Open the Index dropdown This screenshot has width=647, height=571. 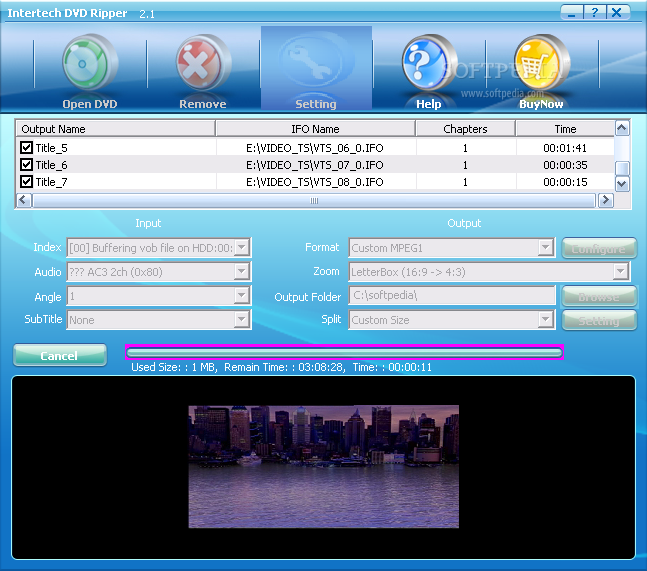click(x=242, y=248)
